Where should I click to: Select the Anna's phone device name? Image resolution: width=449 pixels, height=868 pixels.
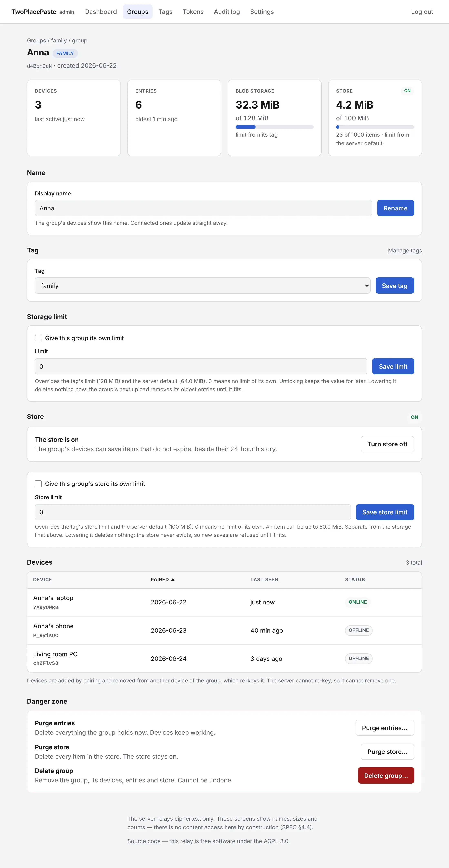coord(53,626)
